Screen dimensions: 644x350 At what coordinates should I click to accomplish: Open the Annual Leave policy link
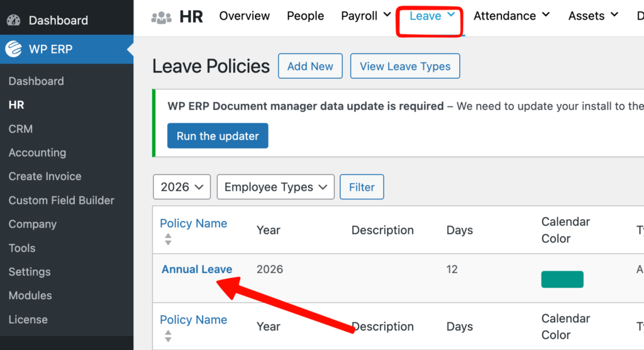click(197, 269)
